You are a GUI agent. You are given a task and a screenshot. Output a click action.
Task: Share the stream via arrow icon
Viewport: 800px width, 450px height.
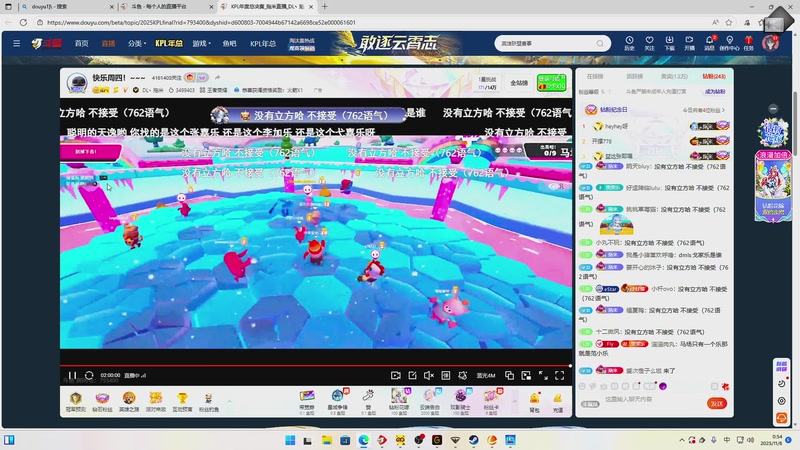click(217, 78)
